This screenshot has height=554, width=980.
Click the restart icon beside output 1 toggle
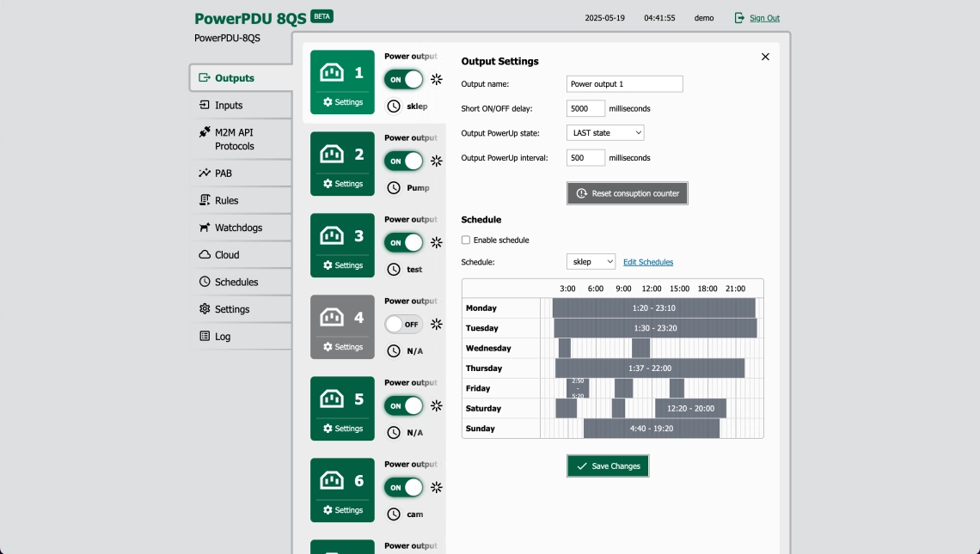[437, 80]
